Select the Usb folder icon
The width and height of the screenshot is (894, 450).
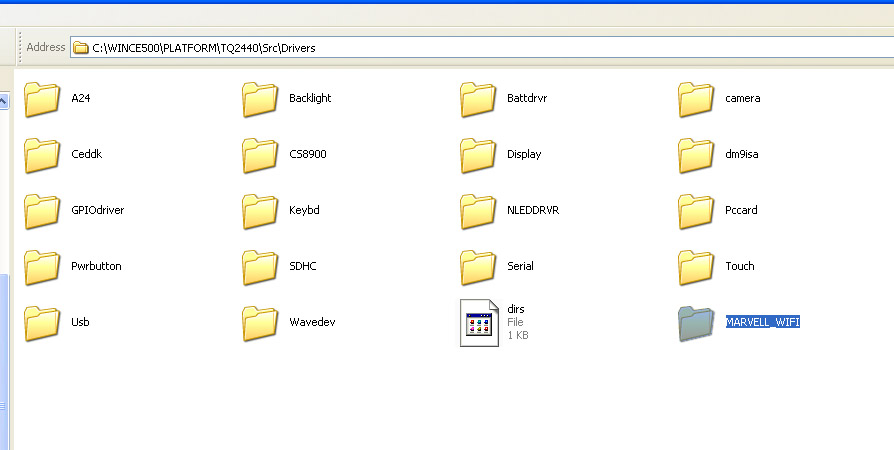click(x=42, y=322)
